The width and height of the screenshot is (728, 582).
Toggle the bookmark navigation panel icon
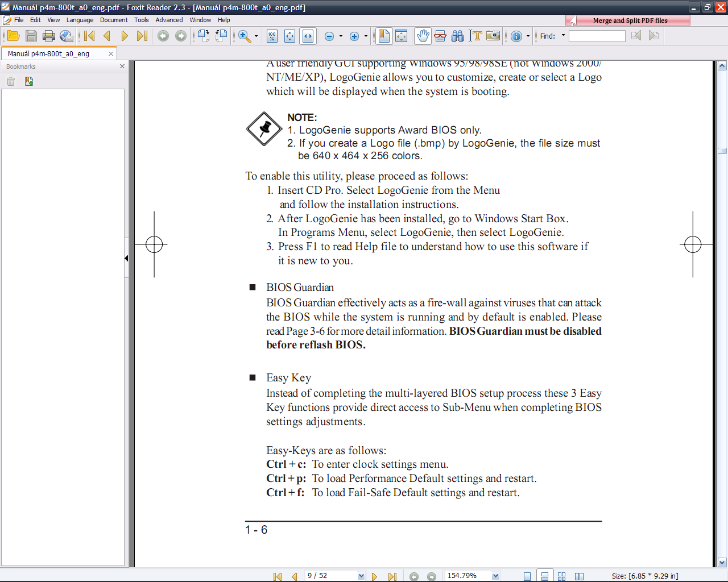(384, 36)
